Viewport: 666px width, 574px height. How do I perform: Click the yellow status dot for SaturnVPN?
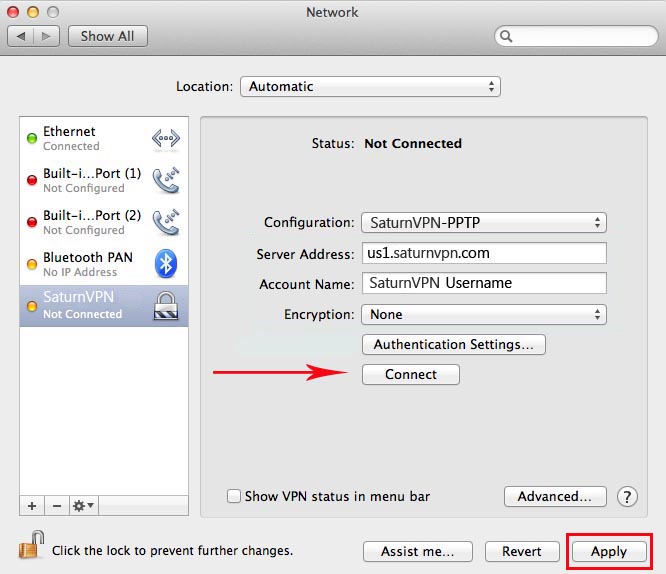tap(32, 306)
